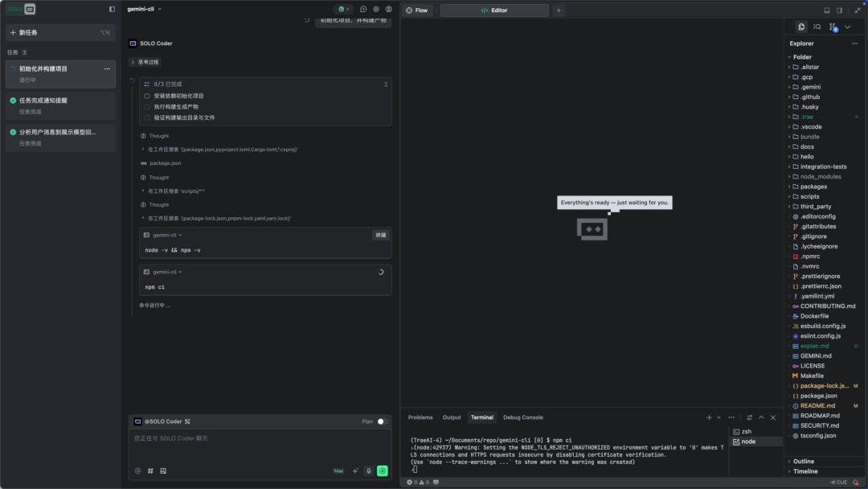The image size is (868, 489).
Task: Click the SOLO logo at top left
Action: click(x=21, y=9)
